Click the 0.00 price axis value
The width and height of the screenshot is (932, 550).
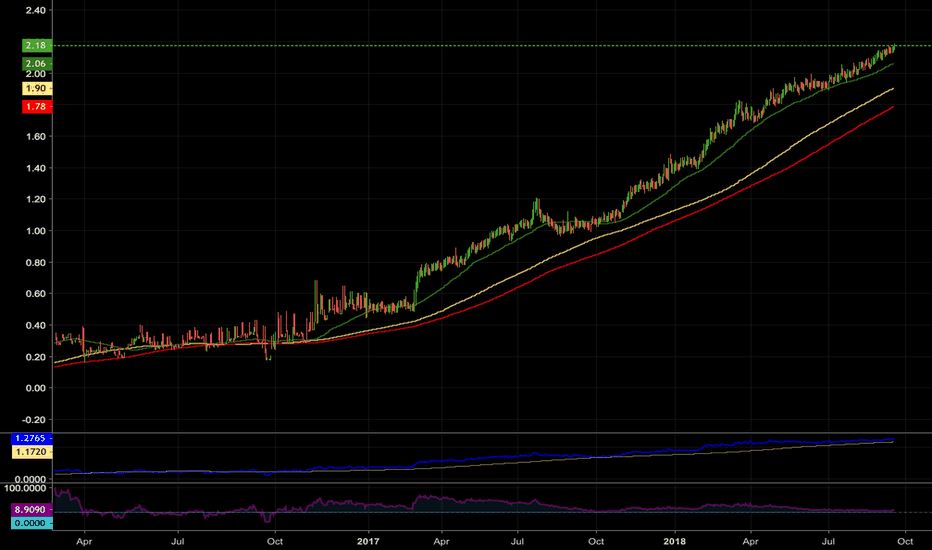tap(36, 388)
